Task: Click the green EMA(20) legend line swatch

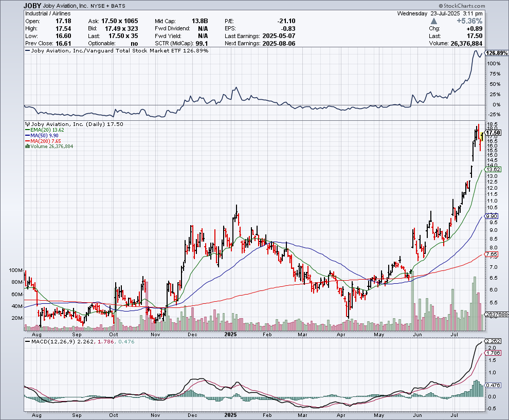Action: point(28,130)
